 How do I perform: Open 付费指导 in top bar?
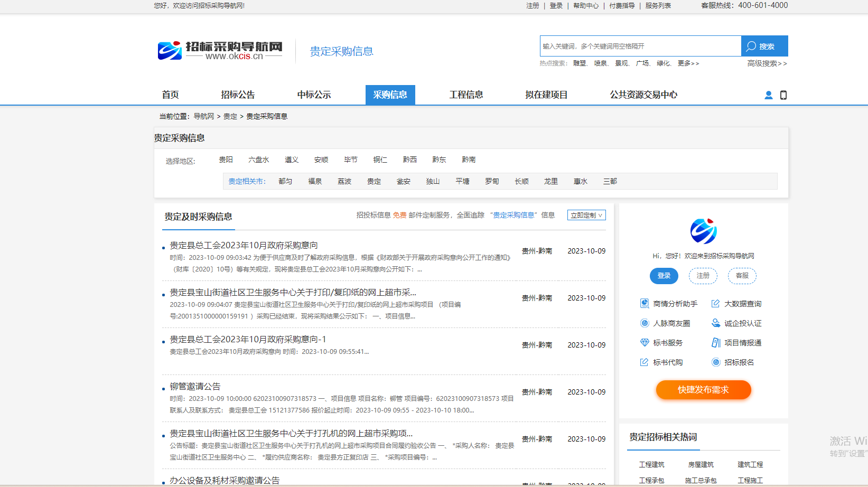[622, 6]
